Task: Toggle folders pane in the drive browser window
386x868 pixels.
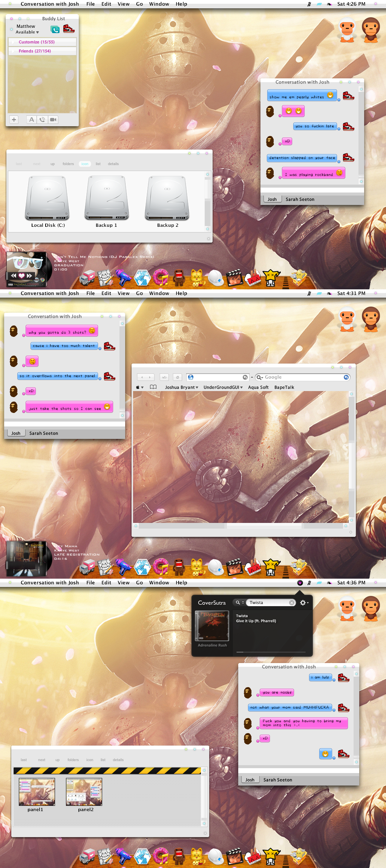Action: [x=68, y=164]
